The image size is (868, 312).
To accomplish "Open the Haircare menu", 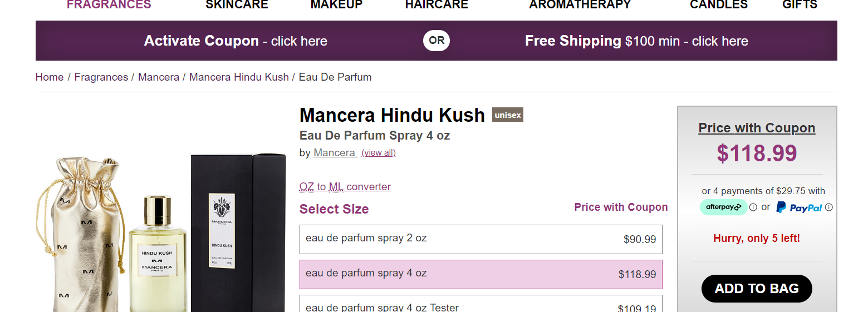I will pos(437,5).
